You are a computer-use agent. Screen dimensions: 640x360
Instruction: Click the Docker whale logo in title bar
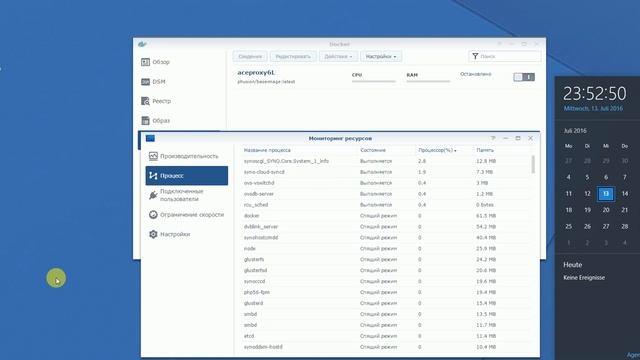(142, 44)
